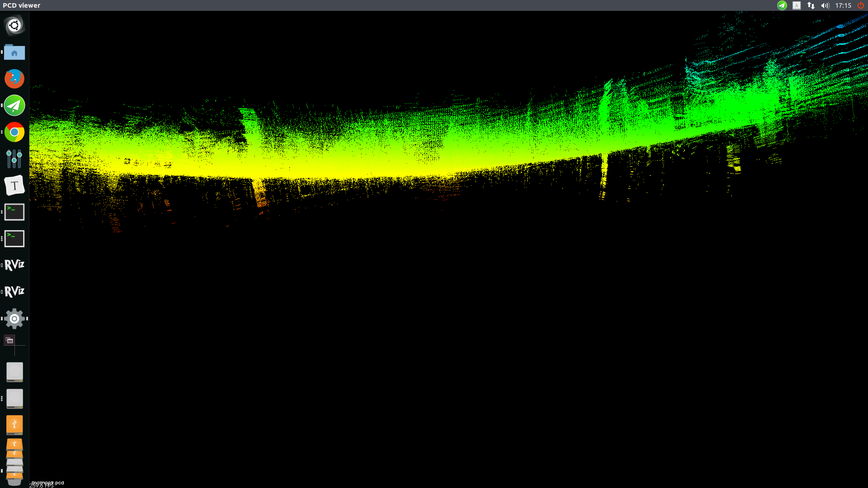
Task: Open the first gray disk drive
Action: point(14,372)
